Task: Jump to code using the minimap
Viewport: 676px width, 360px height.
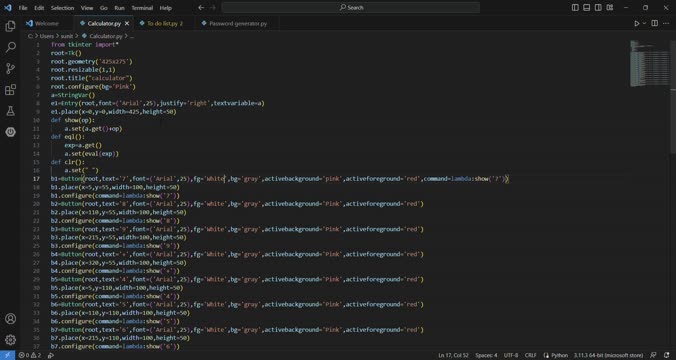Action: pyautogui.click(x=650, y=63)
